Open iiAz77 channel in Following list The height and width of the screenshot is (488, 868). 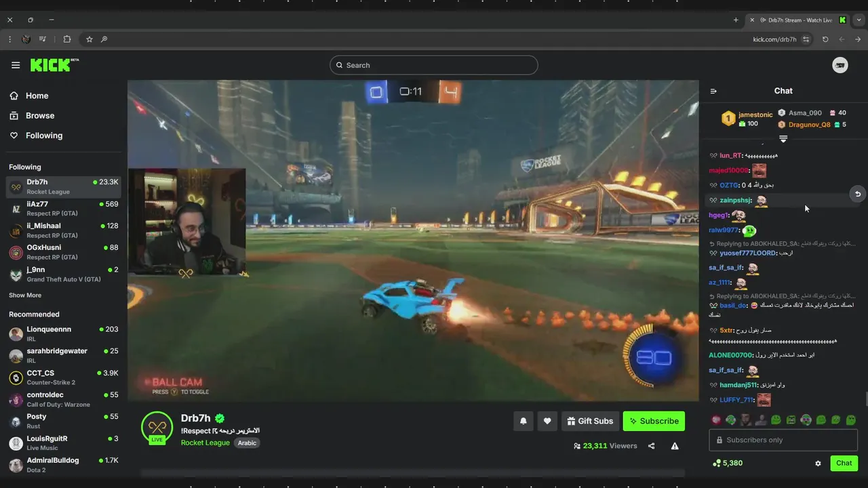[64, 209]
